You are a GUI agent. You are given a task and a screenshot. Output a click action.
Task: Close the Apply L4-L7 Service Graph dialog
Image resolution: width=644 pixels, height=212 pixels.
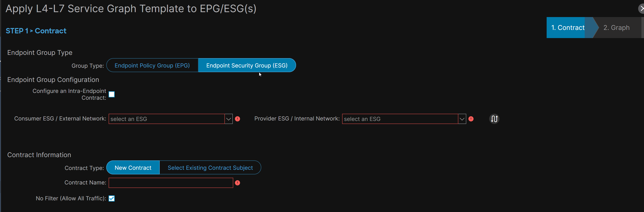641,8
